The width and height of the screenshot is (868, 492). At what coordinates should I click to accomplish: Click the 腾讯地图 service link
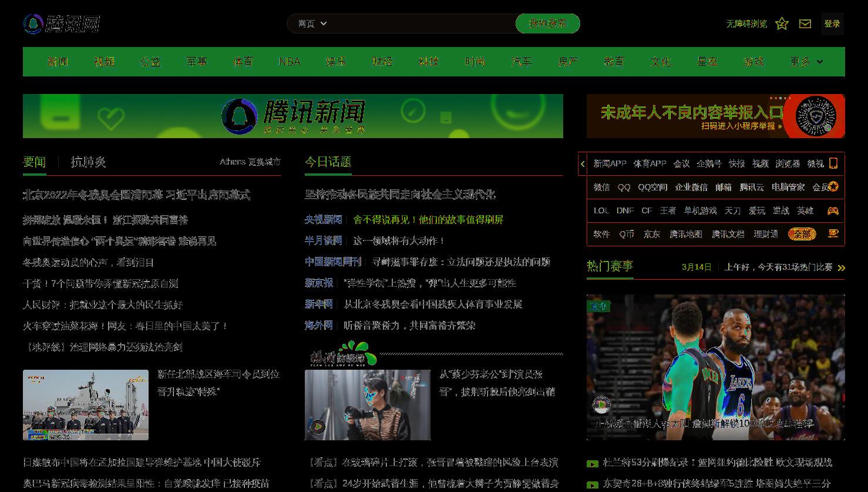(x=686, y=234)
